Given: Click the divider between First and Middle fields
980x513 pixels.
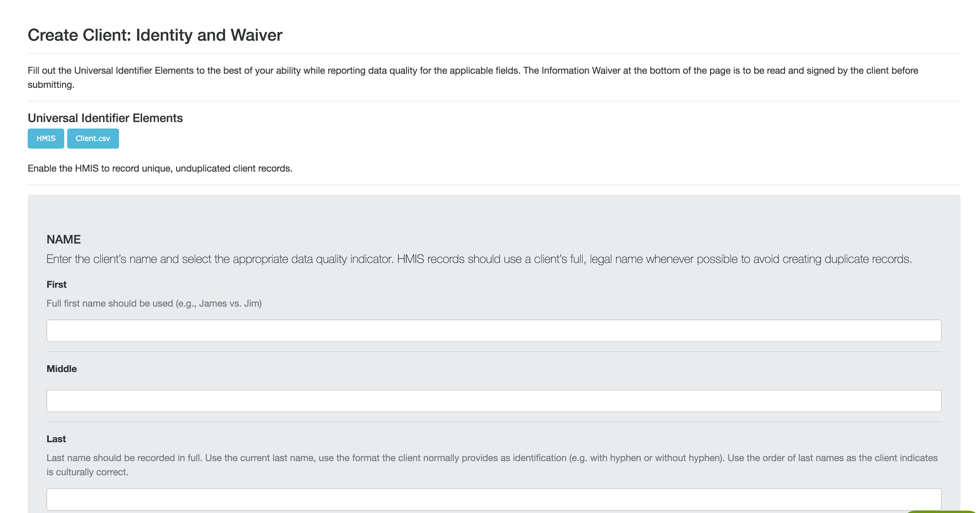Looking at the screenshot, I should [494, 352].
